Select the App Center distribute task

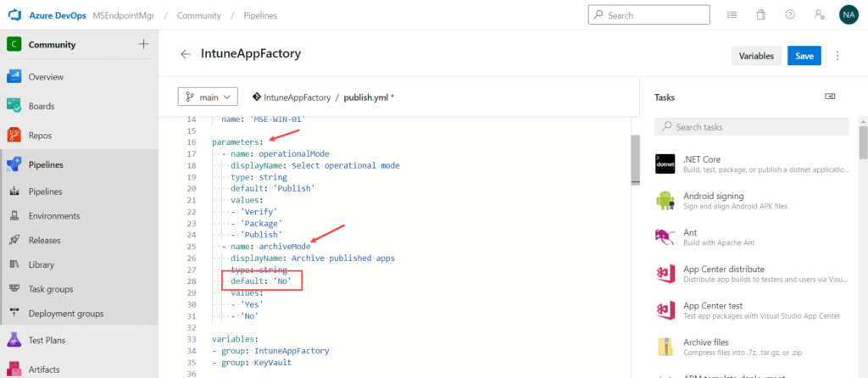(751, 274)
